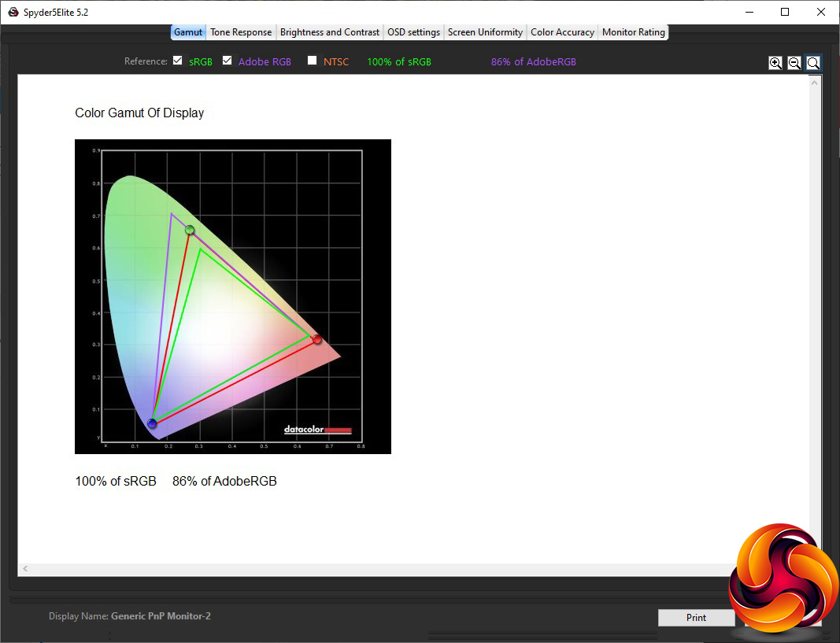The width and height of the screenshot is (840, 643).
Task: Click the horizontal scrollbar left arrow
Action: point(25,568)
